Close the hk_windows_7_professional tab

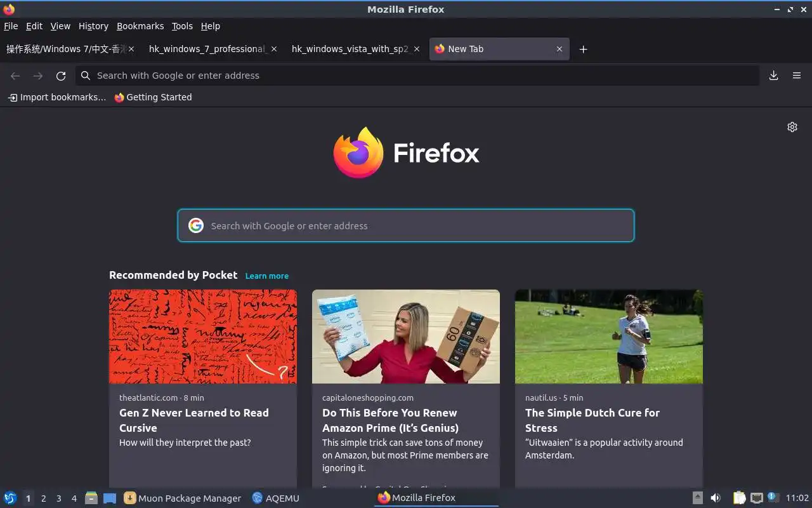pos(273,49)
